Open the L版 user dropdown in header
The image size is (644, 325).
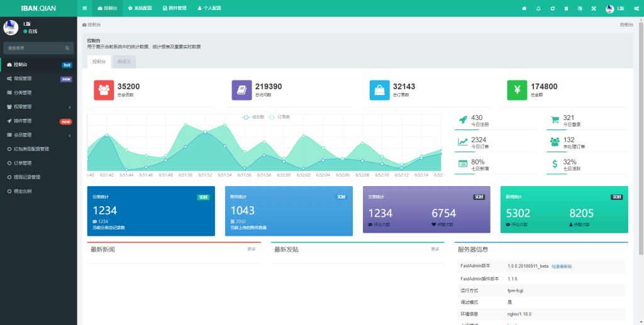coord(614,8)
